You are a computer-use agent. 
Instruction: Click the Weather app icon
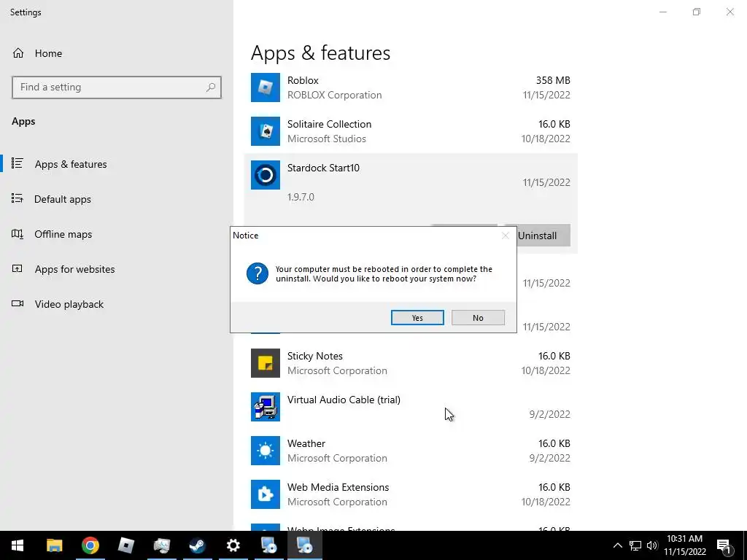pos(266,451)
